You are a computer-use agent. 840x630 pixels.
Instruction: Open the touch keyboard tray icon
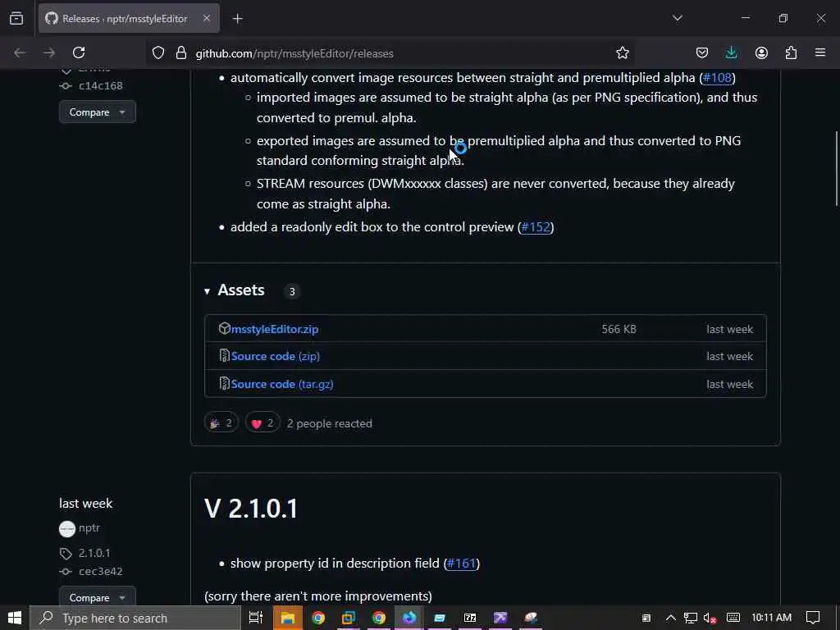pos(733,618)
